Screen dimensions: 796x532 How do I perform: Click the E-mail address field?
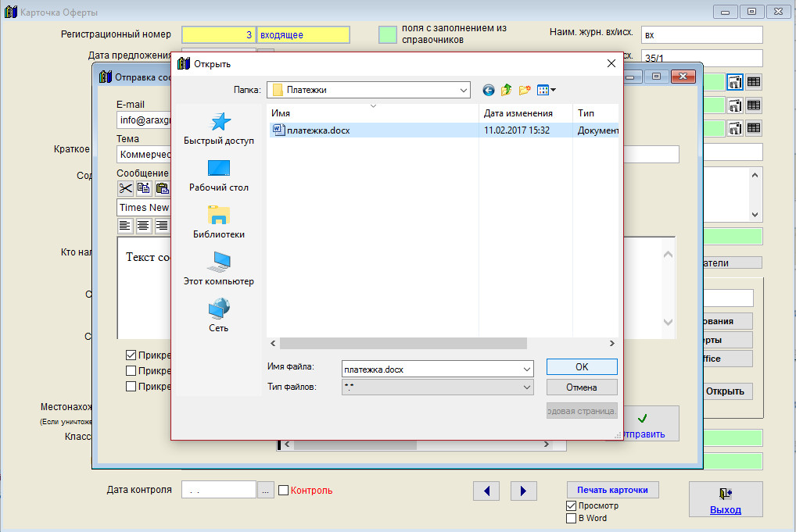[x=144, y=120]
